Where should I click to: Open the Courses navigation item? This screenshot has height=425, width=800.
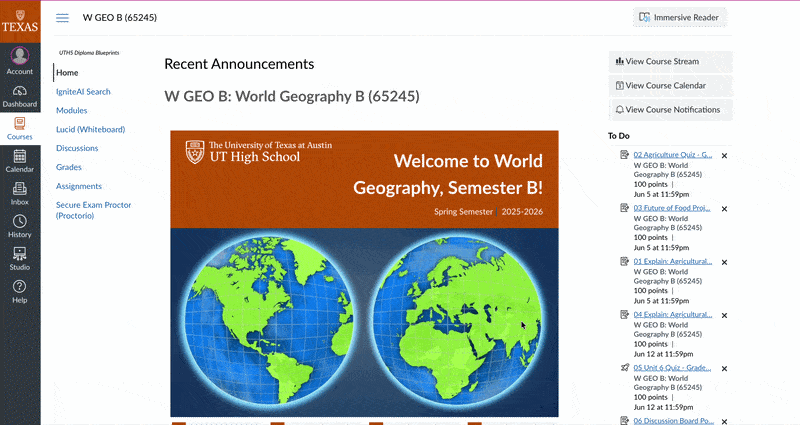click(20, 129)
